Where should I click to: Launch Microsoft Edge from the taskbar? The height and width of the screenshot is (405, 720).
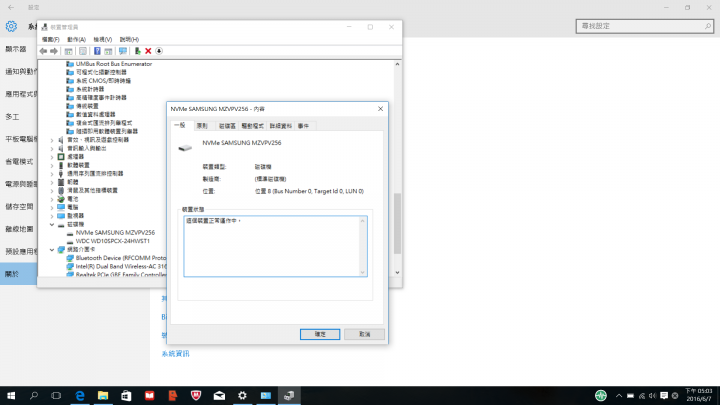tap(80, 395)
